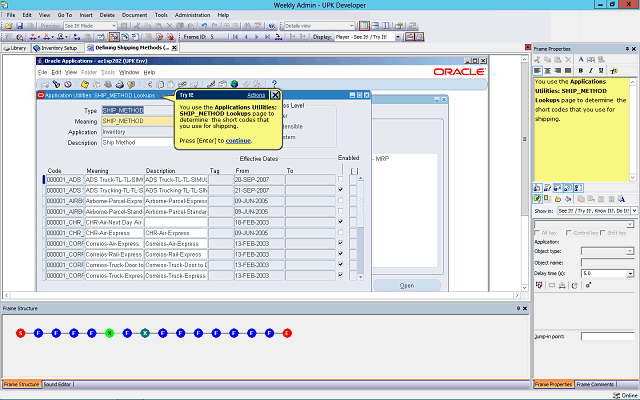Open the Details view dropdown

click(351, 26)
